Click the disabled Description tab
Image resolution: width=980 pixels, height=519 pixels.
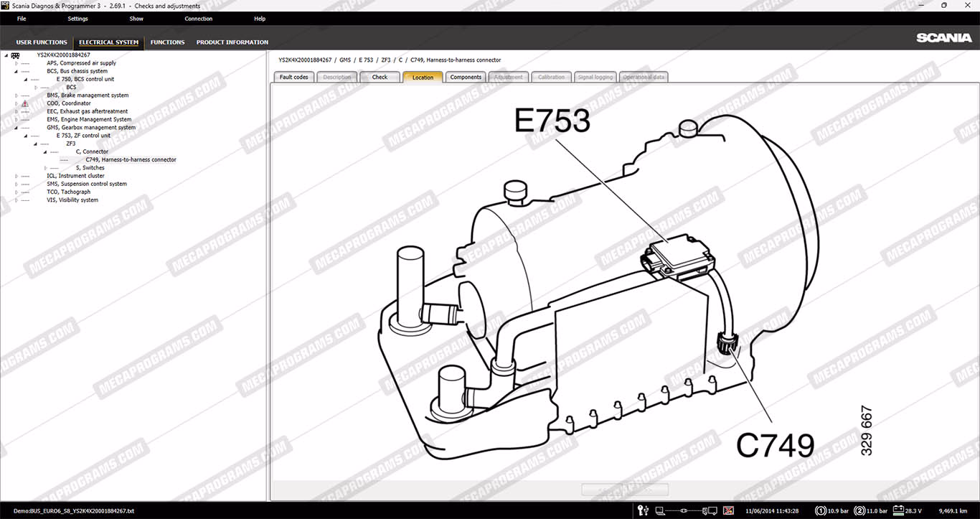(x=336, y=77)
